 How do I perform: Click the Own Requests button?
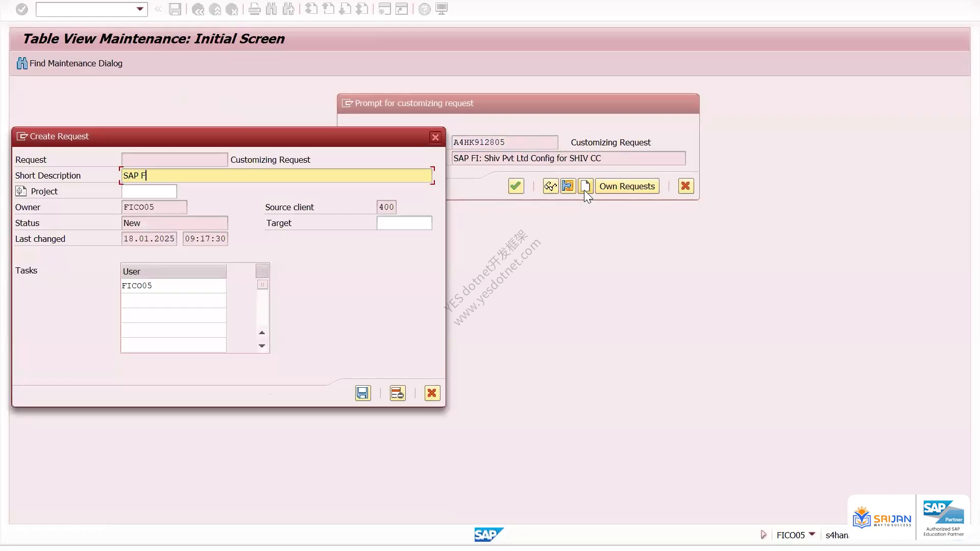627,186
